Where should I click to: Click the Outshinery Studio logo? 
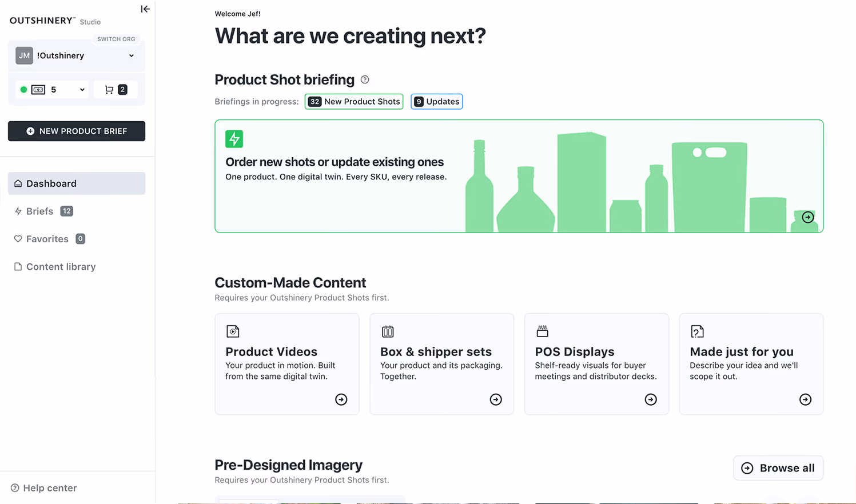[55, 21]
